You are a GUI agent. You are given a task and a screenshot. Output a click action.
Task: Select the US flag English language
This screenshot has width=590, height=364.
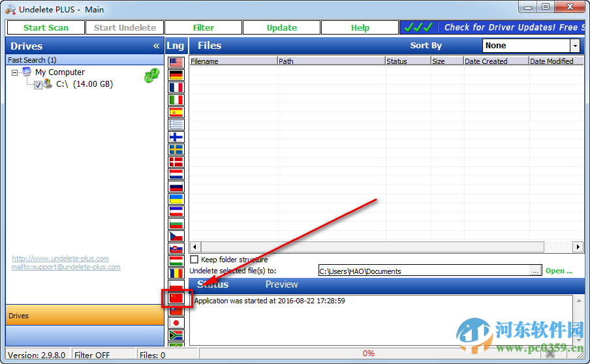(176, 63)
